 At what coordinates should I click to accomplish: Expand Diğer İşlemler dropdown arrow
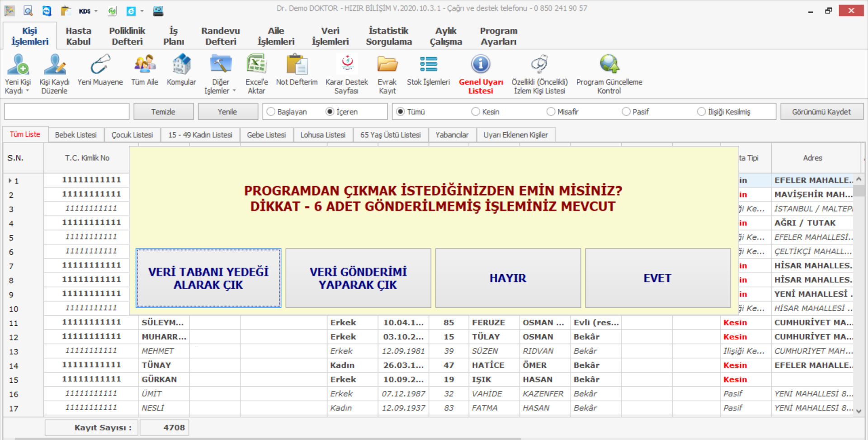(234, 91)
